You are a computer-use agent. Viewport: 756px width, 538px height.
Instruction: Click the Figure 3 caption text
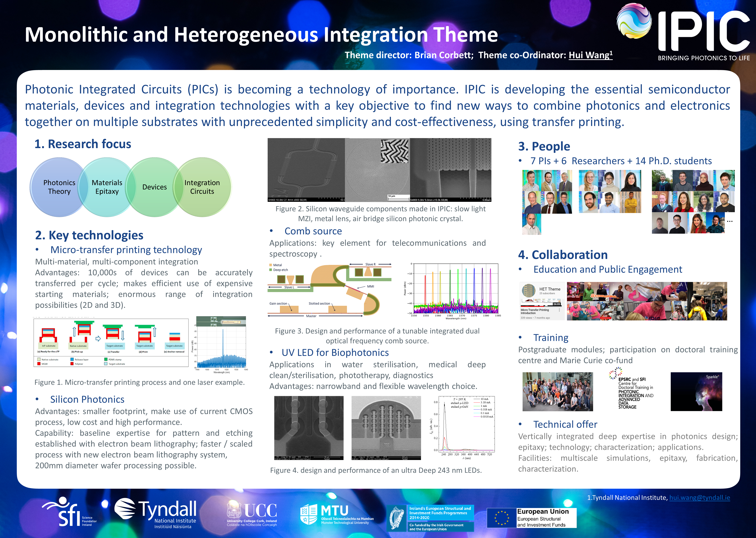[x=377, y=336]
